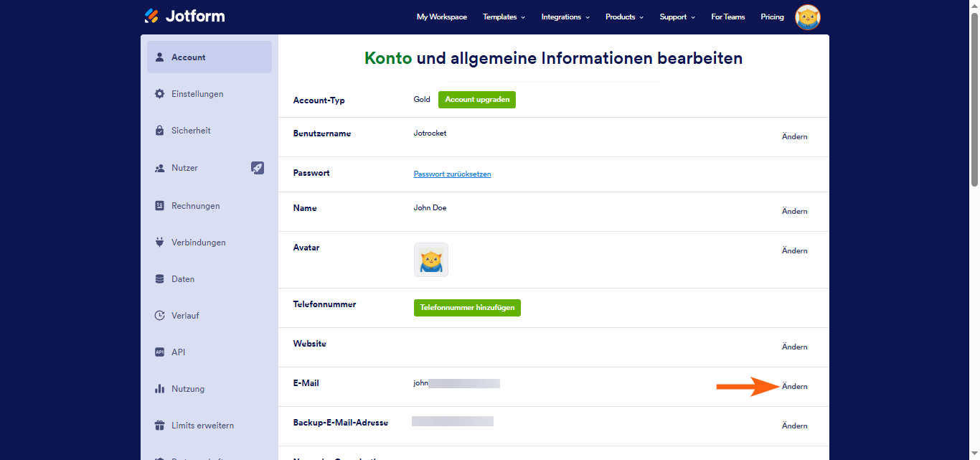The width and height of the screenshot is (980, 460).
Task: Open the user avatar in the top bar
Action: click(x=808, y=17)
